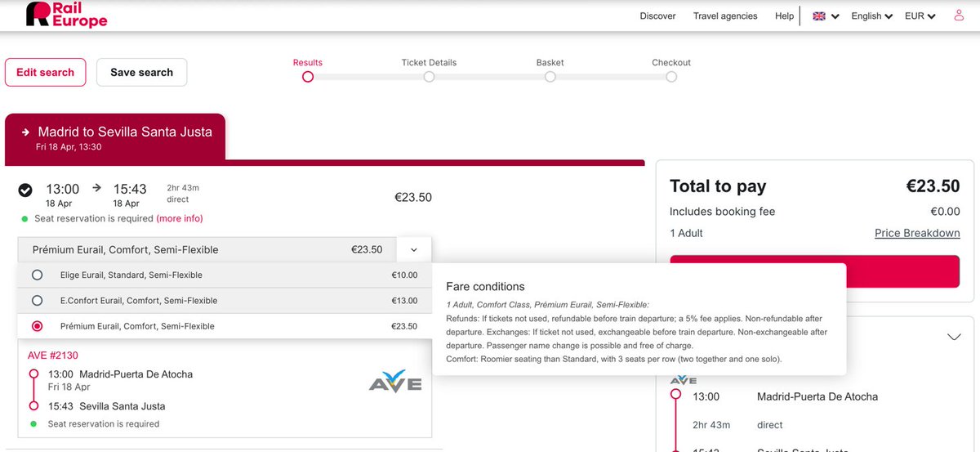980x452 pixels.
Task: Click the Results progress circle marker
Action: [x=308, y=77]
